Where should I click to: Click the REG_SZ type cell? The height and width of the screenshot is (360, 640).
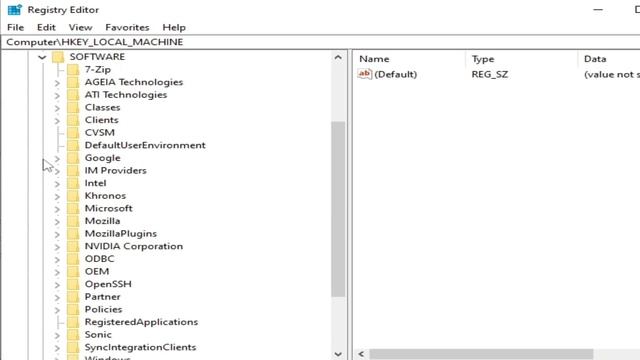pos(490,74)
